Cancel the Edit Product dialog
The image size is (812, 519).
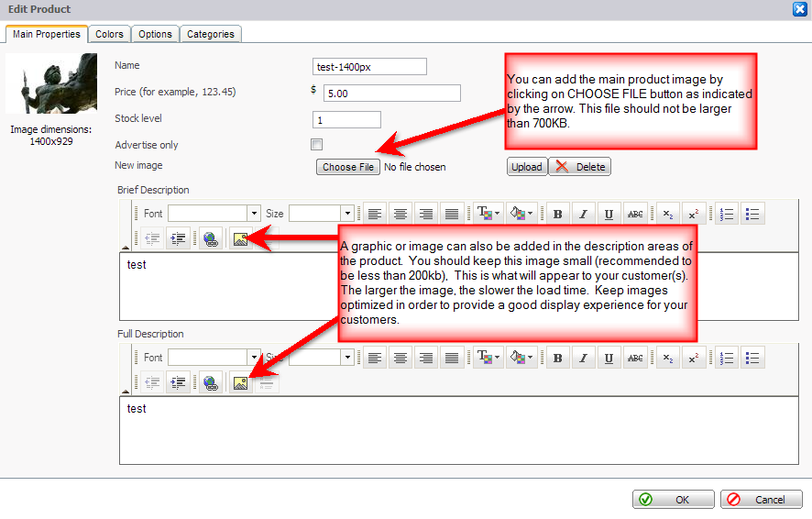762,500
